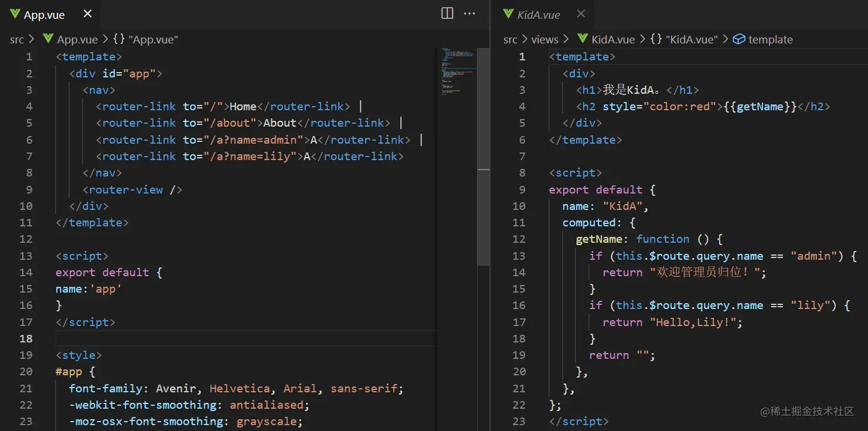Click the #app CSS selector
868x431 pixels.
[69, 371]
